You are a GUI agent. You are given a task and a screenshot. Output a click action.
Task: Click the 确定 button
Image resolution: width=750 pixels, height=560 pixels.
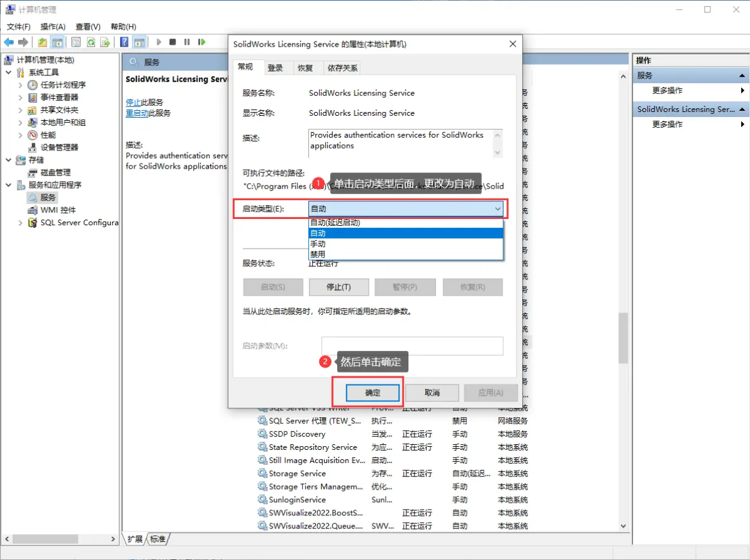(x=372, y=393)
